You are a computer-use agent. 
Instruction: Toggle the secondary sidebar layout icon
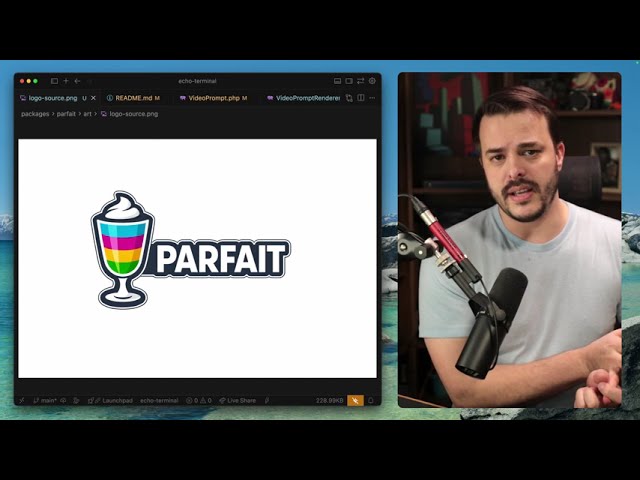[x=349, y=81]
